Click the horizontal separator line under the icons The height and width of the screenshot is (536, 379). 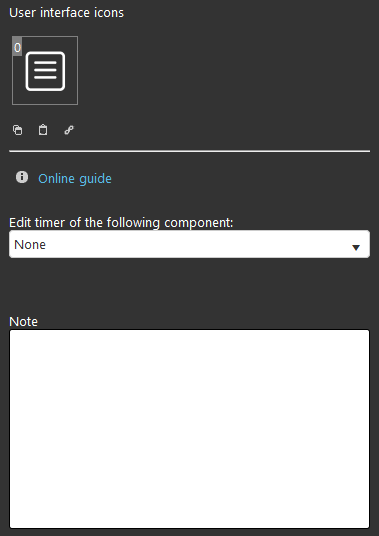(x=189, y=151)
